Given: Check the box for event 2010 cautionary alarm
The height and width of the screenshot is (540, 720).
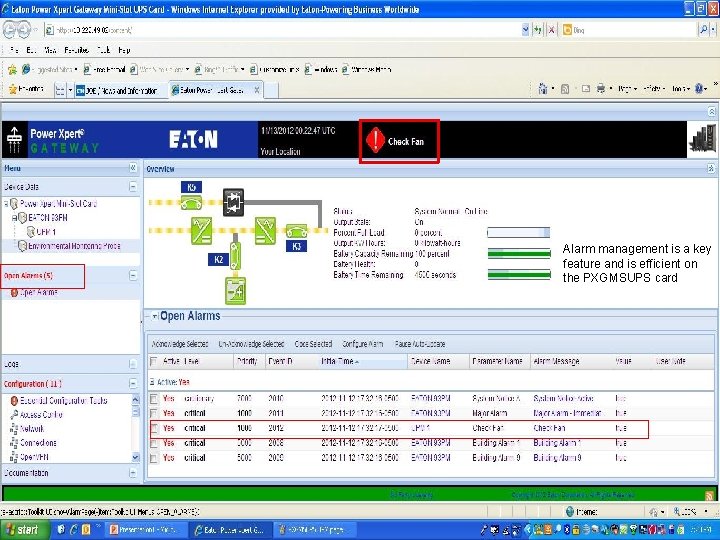Looking at the screenshot, I should (154, 399).
